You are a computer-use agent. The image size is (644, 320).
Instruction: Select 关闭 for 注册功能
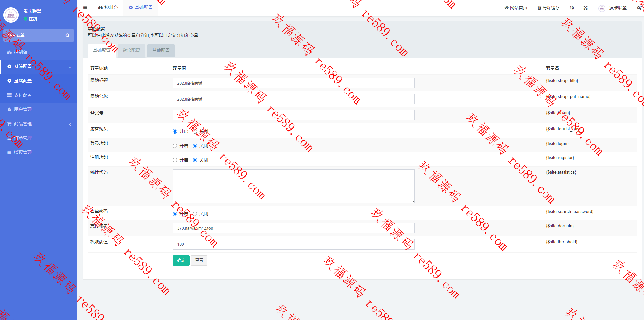[195, 160]
